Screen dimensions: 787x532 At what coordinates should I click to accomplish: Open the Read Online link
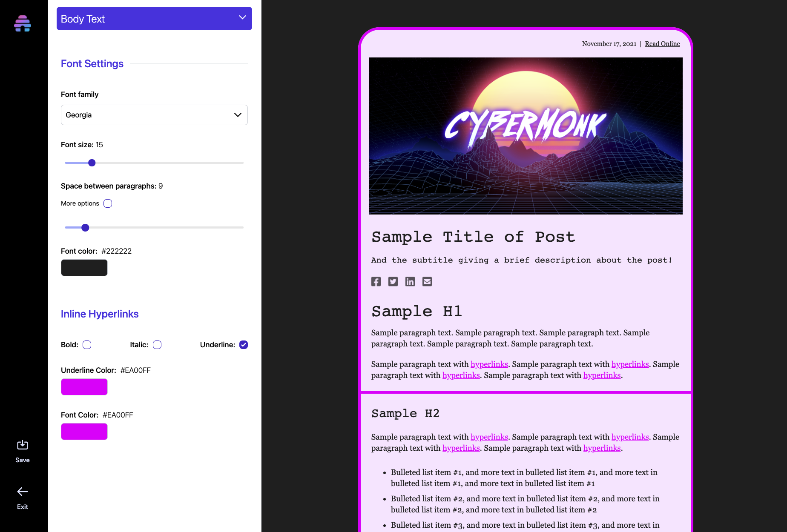coord(662,44)
